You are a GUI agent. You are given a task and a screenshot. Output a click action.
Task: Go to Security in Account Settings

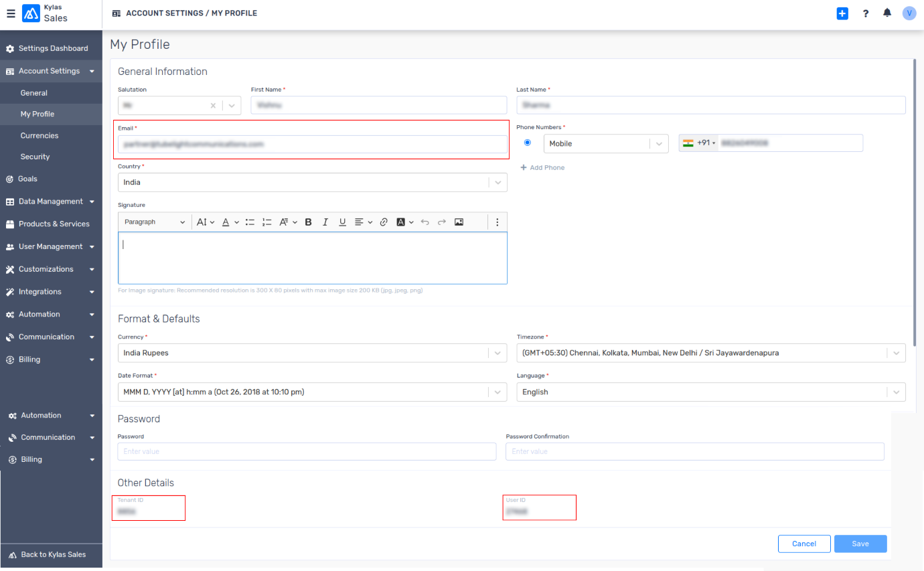pos(35,157)
